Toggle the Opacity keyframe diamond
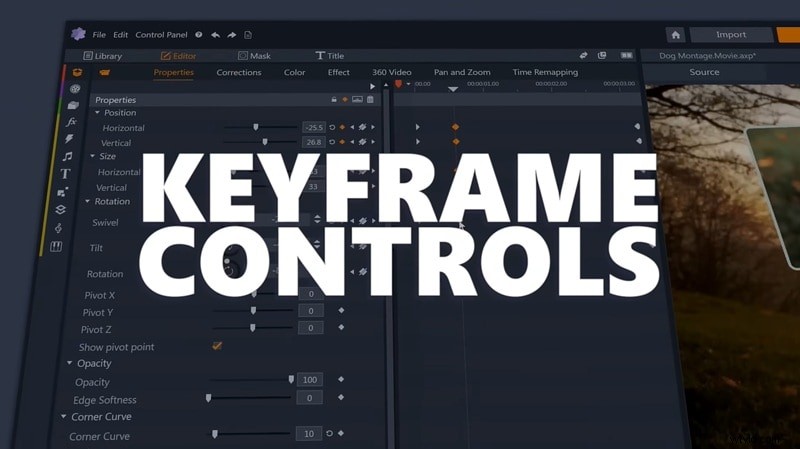This screenshot has width=800, height=449. tap(341, 380)
